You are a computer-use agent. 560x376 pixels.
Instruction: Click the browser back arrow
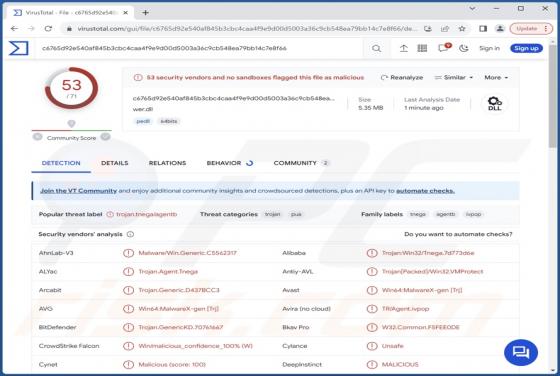(14, 29)
